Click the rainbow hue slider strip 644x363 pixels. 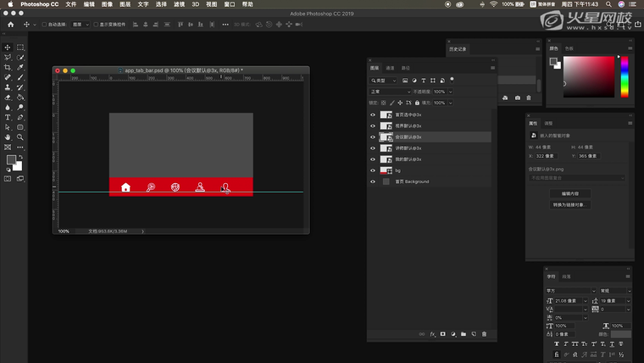point(624,76)
